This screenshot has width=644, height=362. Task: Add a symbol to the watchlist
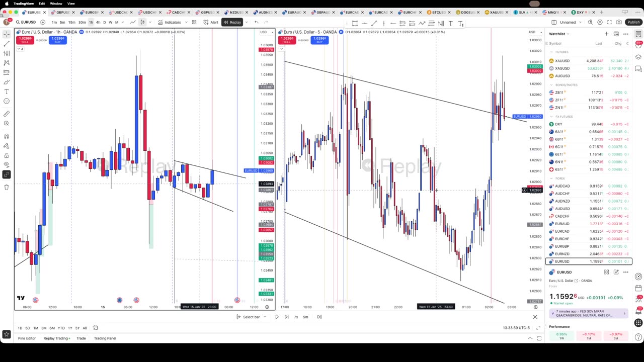click(x=606, y=34)
